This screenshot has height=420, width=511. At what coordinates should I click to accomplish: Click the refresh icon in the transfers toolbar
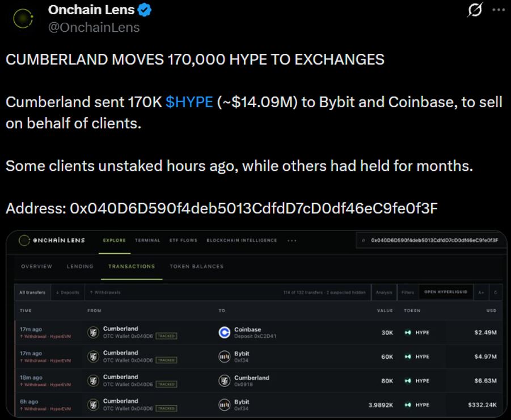tap(495, 292)
